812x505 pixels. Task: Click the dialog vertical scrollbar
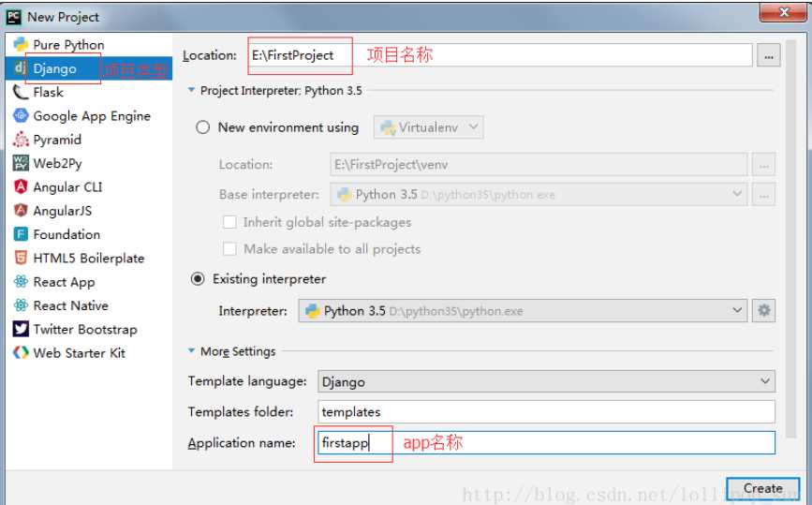[x=790, y=238]
